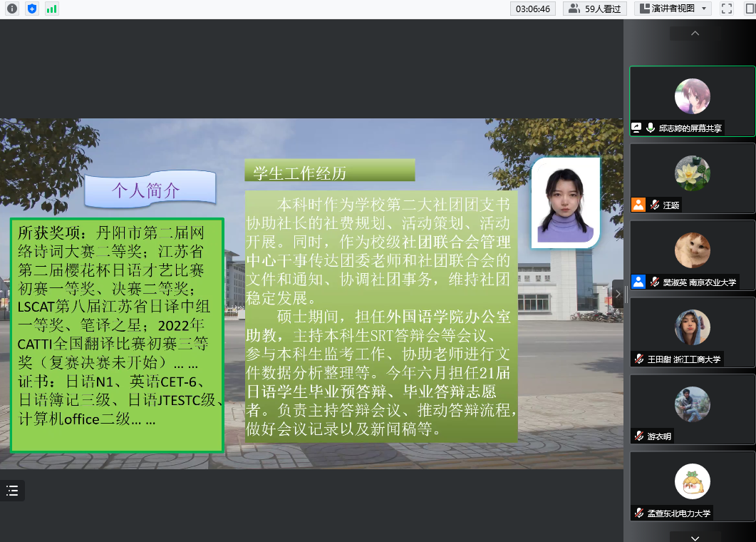The image size is (756, 542).
Task: Click the blue security shield icon
Action: pos(32,9)
